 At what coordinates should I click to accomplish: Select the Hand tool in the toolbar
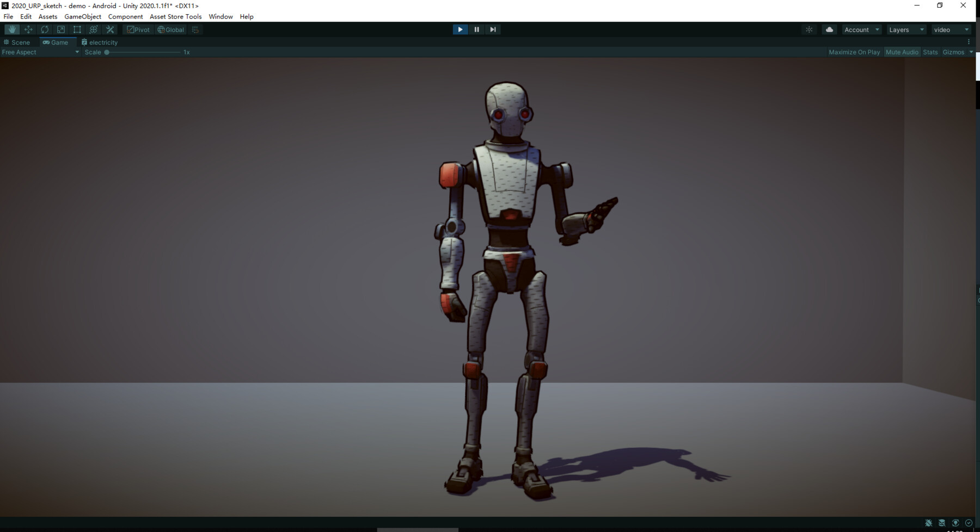tap(11, 29)
